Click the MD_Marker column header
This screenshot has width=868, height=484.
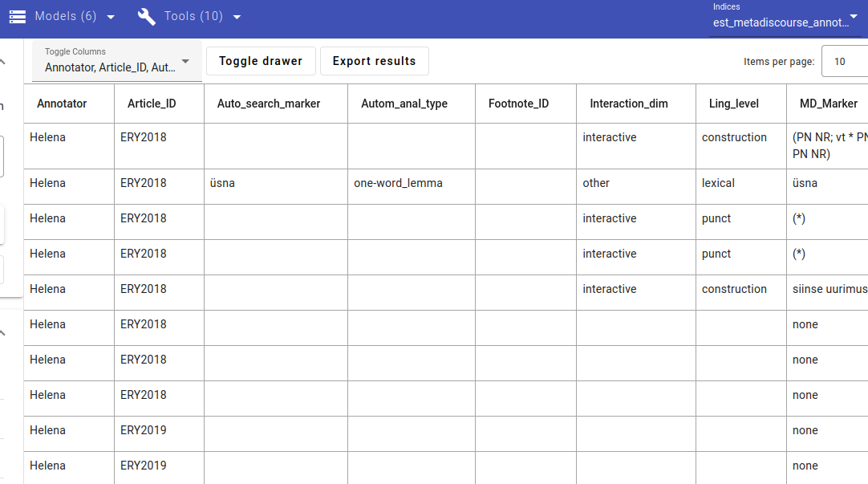[828, 104]
